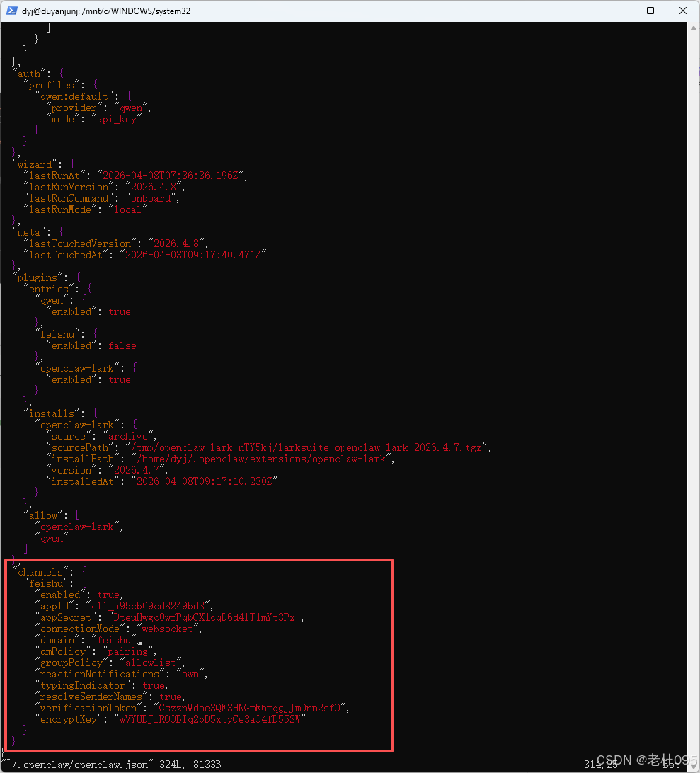Viewport: 700px width, 773px height.
Task: Click the installs "openclaw-lark" key
Action: pos(77,425)
